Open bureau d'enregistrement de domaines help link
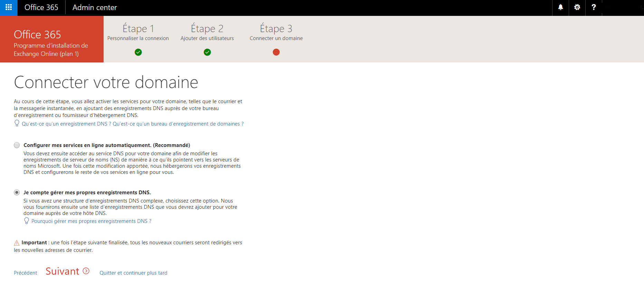 point(178,124)
